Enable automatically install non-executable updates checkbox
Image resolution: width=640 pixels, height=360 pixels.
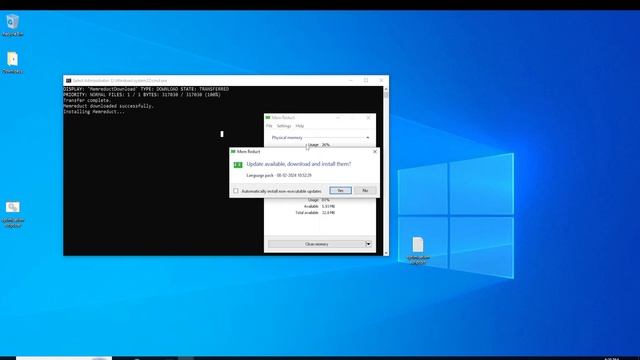pyautogui.click(x=236, y=191)
